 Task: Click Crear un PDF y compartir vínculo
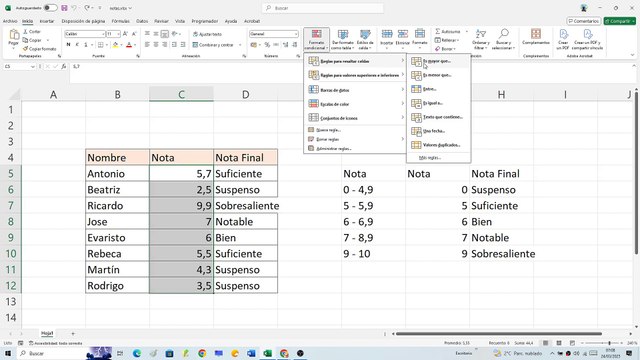[588, 40]
